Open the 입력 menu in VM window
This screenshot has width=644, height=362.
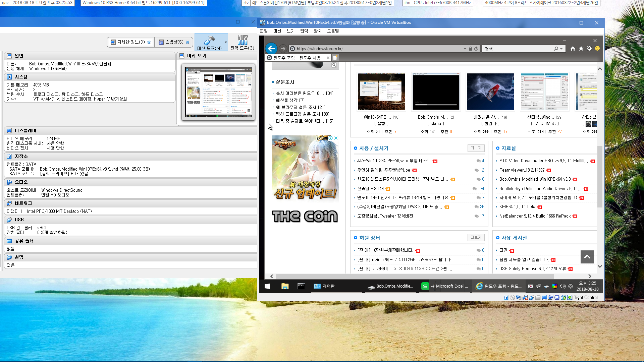(304, 31)
